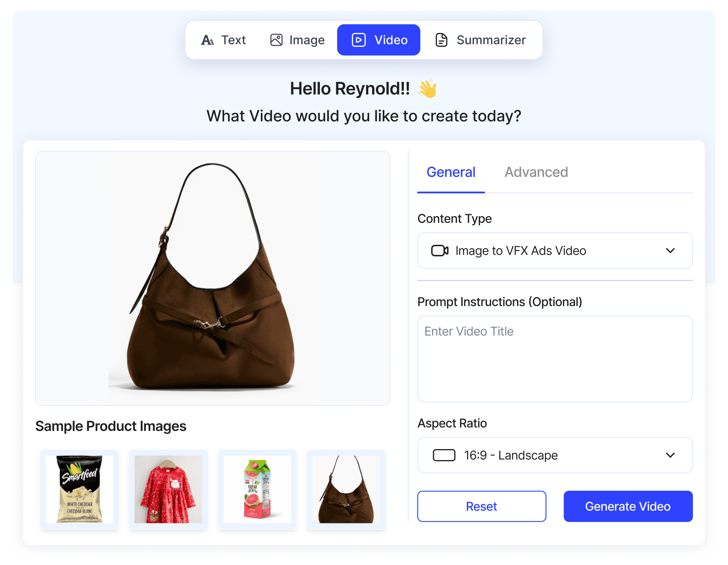Switch to the Advanced tab
728x565 pixels.
pyautogui.click(x=536, y=172)
